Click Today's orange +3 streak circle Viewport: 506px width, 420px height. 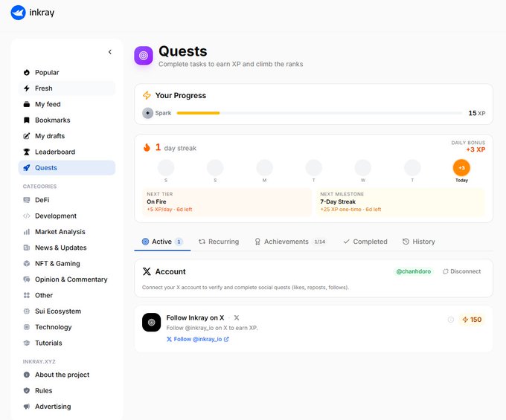(461, 168)
